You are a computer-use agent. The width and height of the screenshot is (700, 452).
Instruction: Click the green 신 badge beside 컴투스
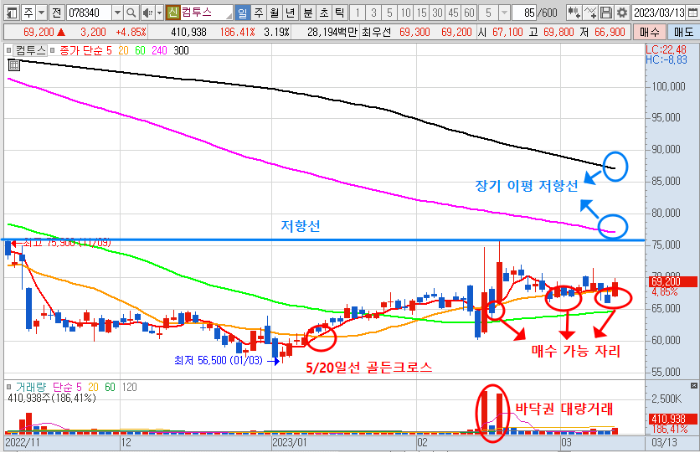point(173,12)
